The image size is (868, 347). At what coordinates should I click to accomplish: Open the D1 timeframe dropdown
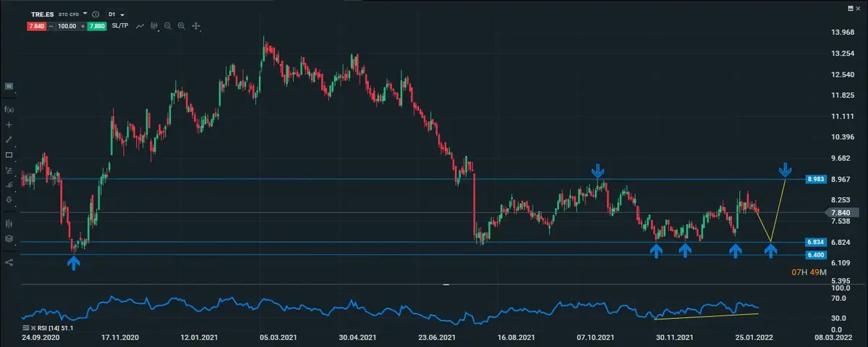pos(116,14)
